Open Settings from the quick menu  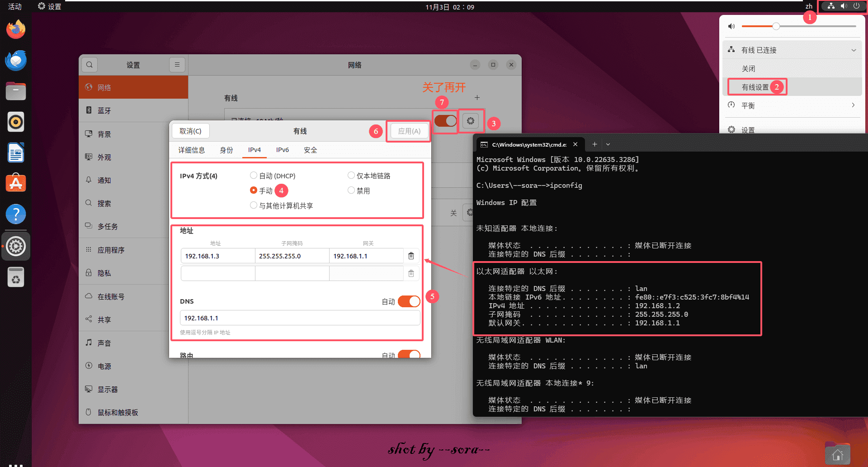pos(792,129)
